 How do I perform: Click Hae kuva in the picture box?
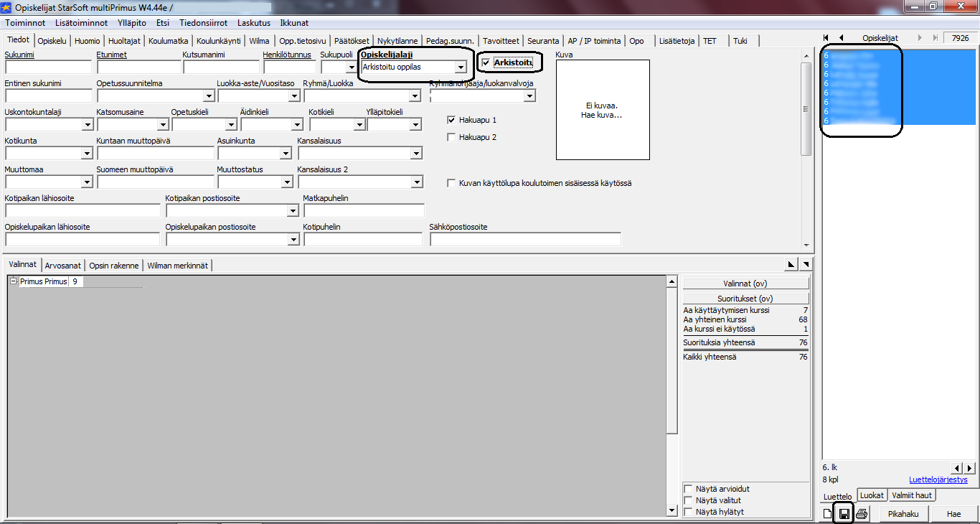click(601, 115)
